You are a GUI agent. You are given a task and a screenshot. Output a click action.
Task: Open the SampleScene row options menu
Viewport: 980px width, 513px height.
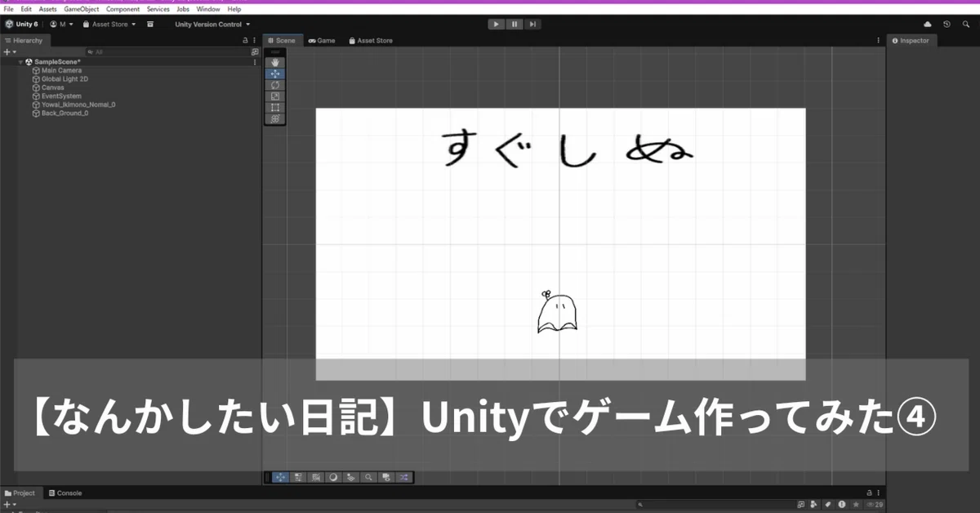[256, 62]
